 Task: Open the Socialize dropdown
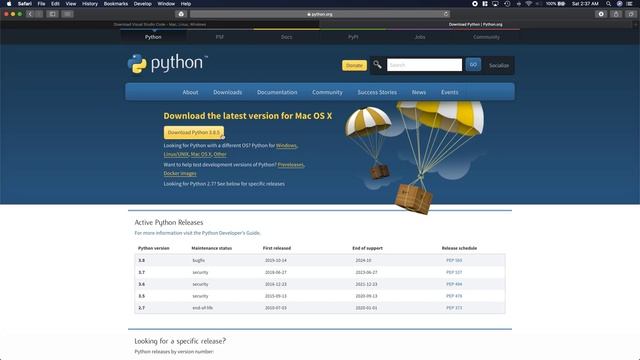(x=499, y=65)
